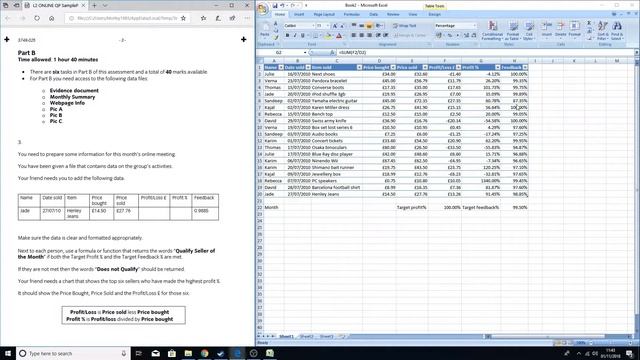
Task: Click the fill color bucket icon
Action: click(328, 36)
